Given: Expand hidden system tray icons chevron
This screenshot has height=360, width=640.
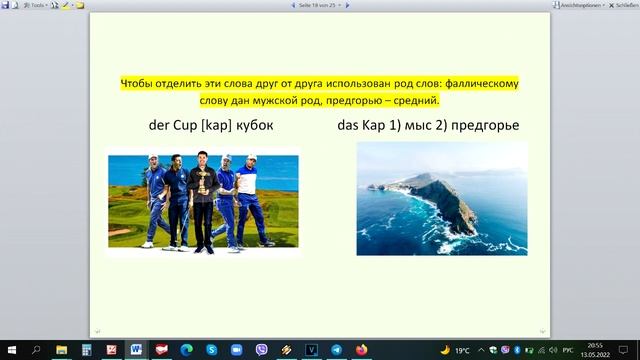Looking at the screenshot, I should point(481,350).
